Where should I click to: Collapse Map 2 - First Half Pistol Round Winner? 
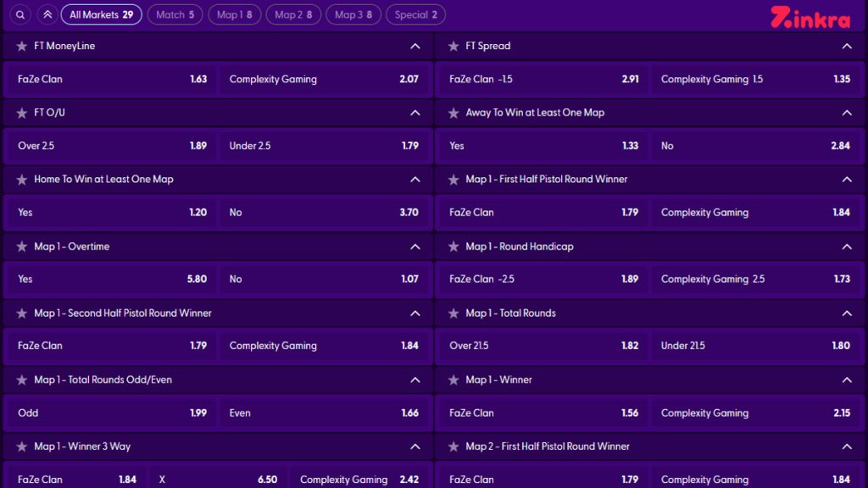pyautogui.click(x=847, y=446)
